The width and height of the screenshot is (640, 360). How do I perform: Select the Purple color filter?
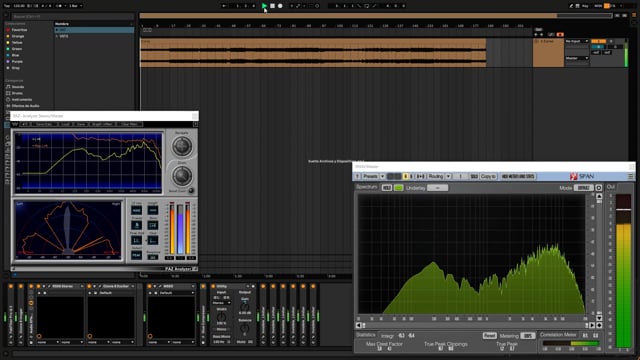[17, 62]
